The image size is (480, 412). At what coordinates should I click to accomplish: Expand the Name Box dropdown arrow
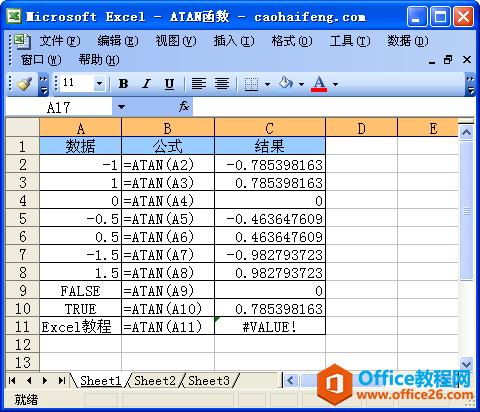pyautogui.click(x=121, y=107)
